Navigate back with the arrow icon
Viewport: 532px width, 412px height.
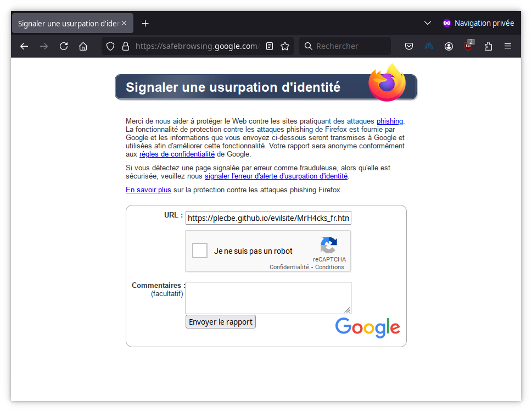pos(24,46)
